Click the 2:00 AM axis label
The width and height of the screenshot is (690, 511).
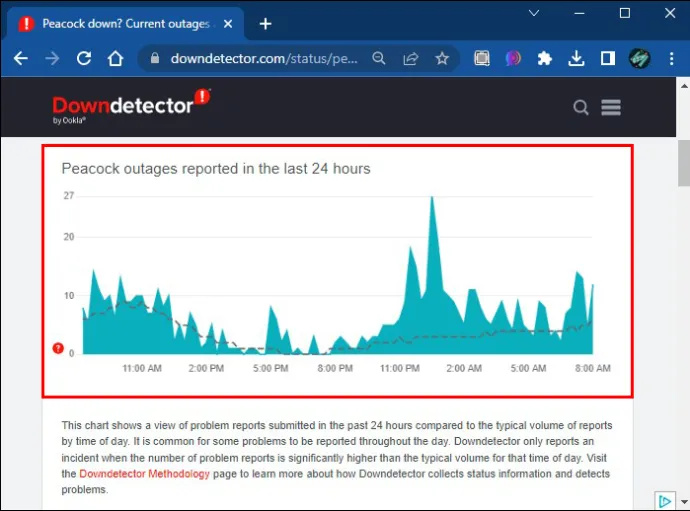click(464, 368)
